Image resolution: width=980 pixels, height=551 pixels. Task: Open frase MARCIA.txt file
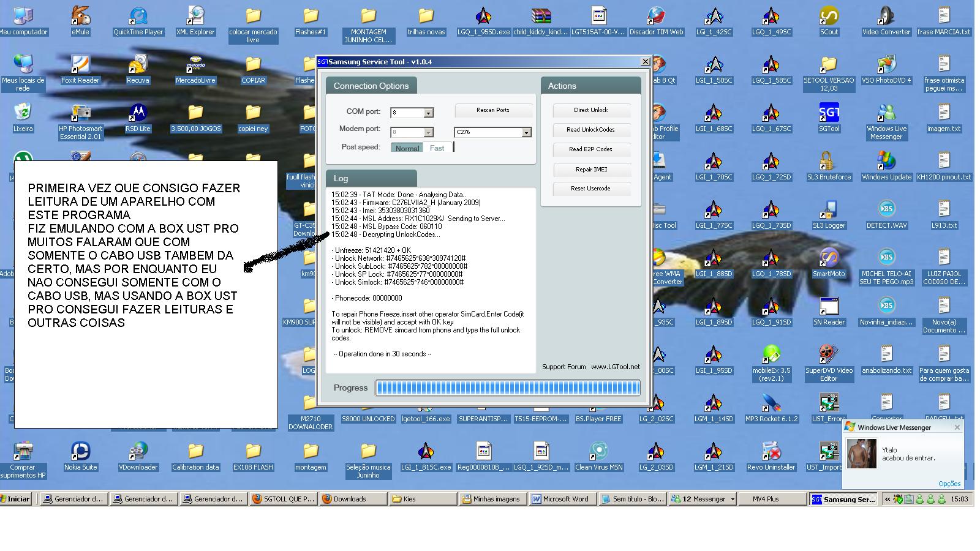point(944,21)
